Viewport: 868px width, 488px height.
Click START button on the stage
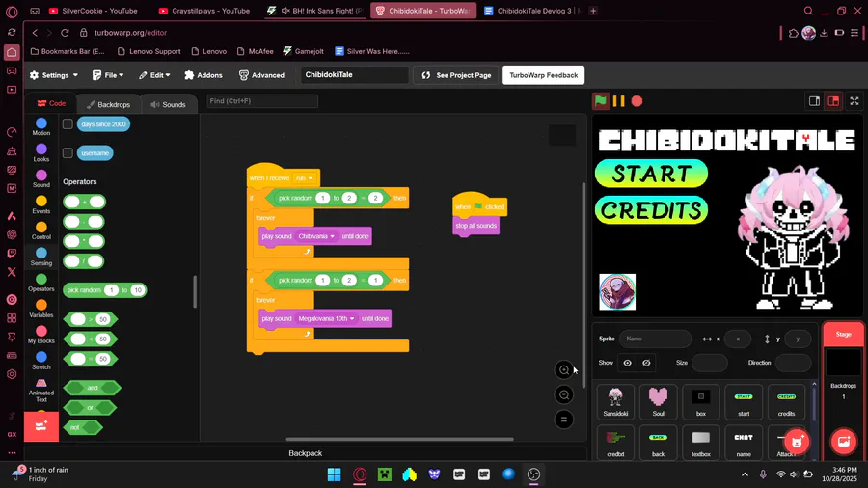(x=652, y=174)
